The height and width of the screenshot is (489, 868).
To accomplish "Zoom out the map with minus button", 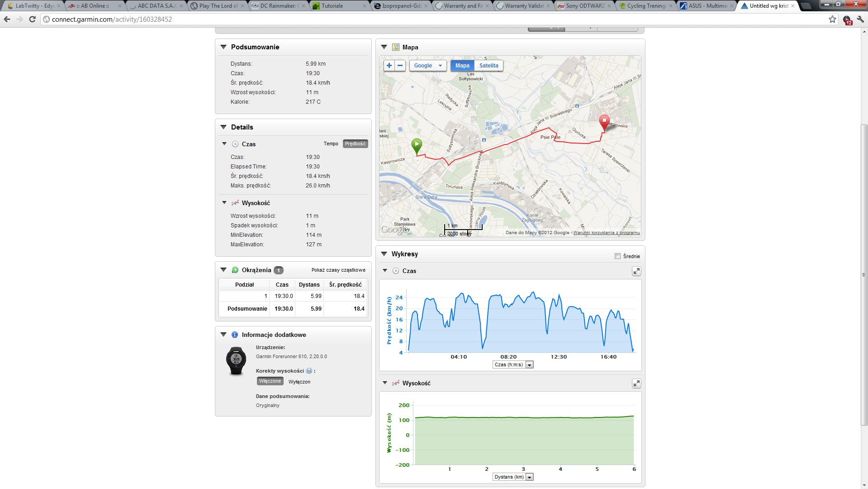I will click(x=400, y=66).
